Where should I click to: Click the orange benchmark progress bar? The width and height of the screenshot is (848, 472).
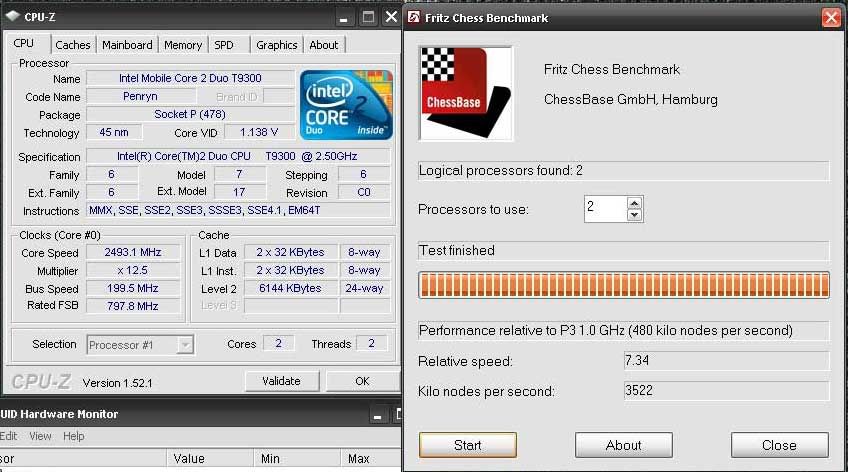pyautogui.click(x=624, y=285)
